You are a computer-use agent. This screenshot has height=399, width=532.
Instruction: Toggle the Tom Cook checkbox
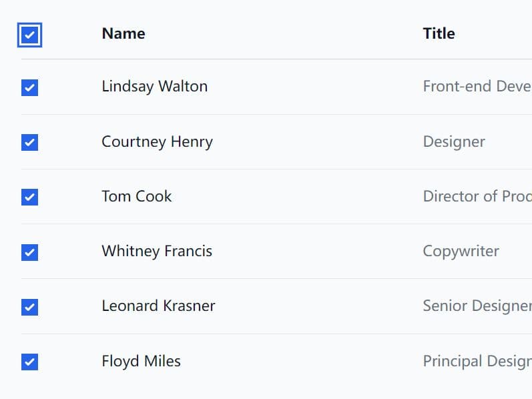point(29,197)
